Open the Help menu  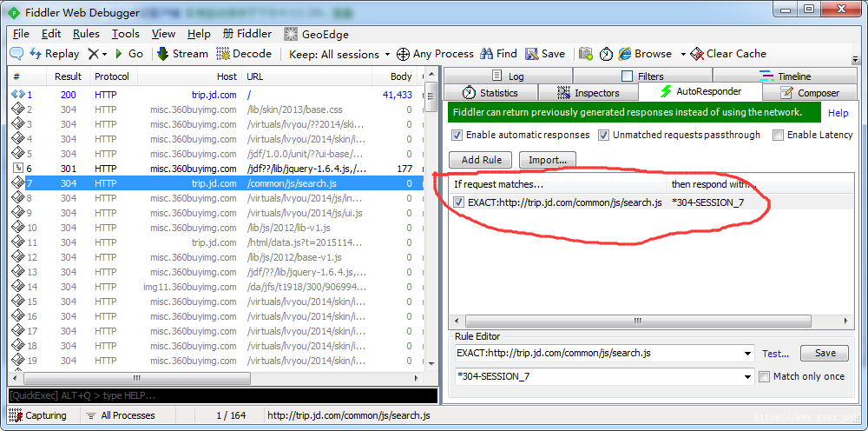point(199,34)
